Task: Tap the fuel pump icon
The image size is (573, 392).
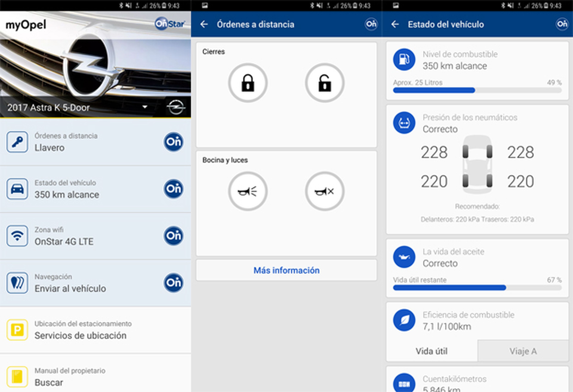Action: pyautogui.click(x=404, y=59)
